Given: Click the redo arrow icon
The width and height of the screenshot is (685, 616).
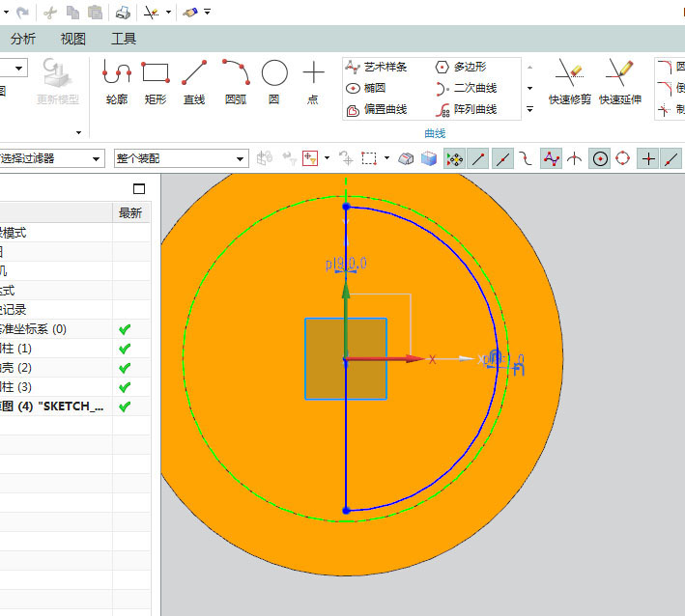Looking at the screenshot, I should (22, 13).
